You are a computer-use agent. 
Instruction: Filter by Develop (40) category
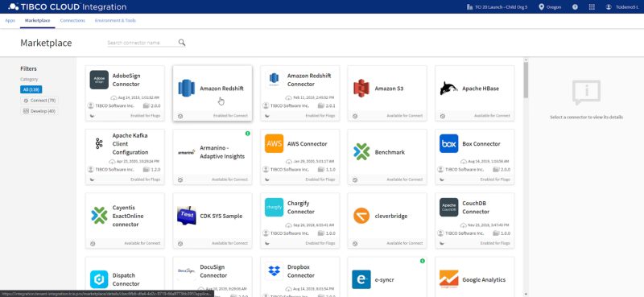coord(39,111)
